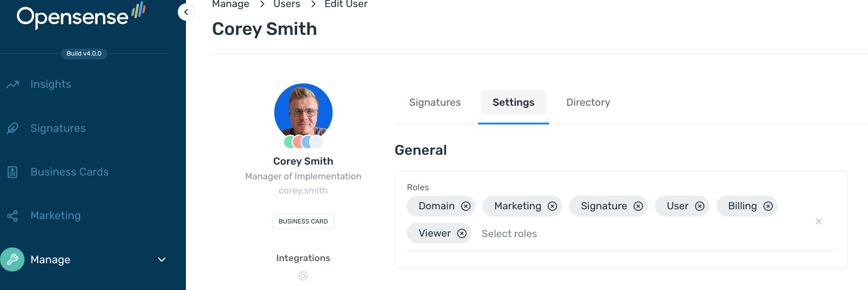Viewport: 868px width, 290px height.
Task: Remove the Billing role
Action: [768, 206]
